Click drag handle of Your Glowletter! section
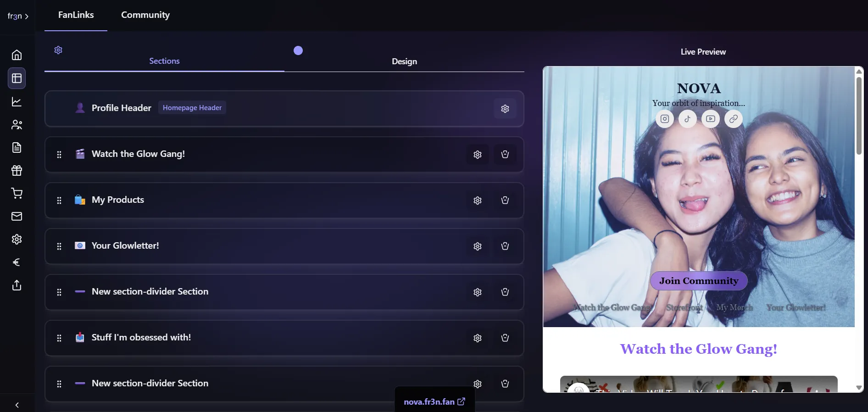This screenshot has width=868, height=412. (59, 246)
